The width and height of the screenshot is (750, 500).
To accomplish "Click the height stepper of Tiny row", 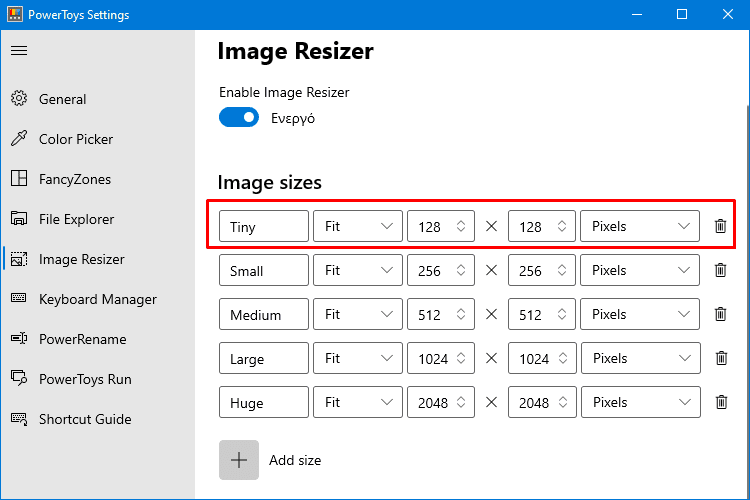I will (x=562, y=226).
